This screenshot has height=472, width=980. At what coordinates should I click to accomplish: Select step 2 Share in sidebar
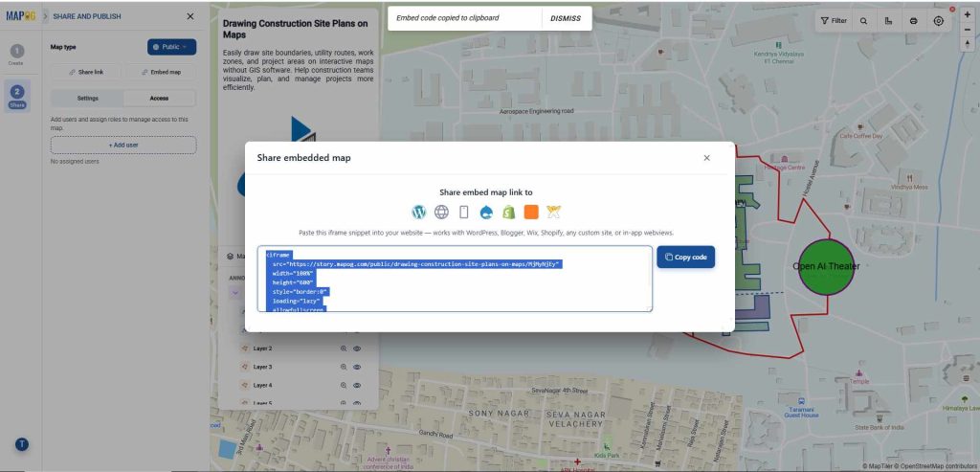click(x=17, y=97)
